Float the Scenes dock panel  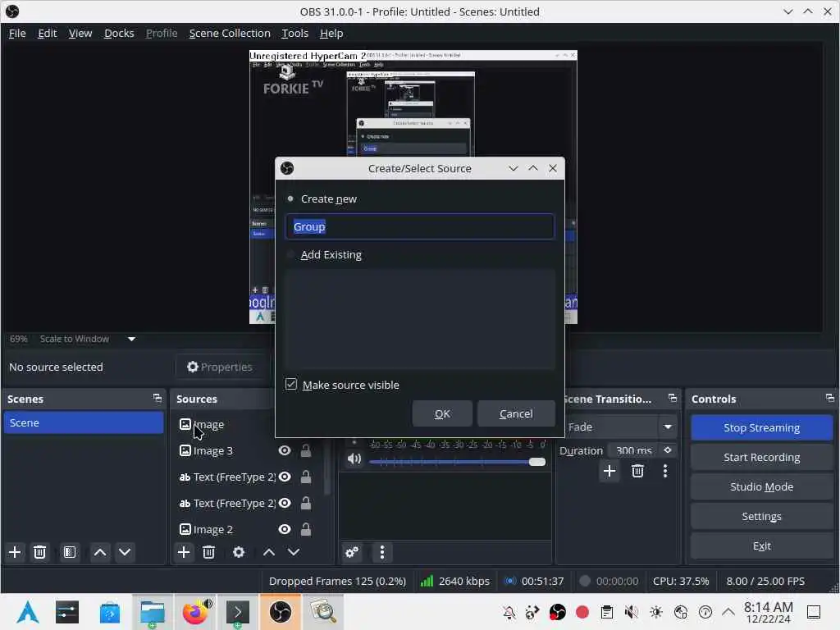[x=157, y=398]
